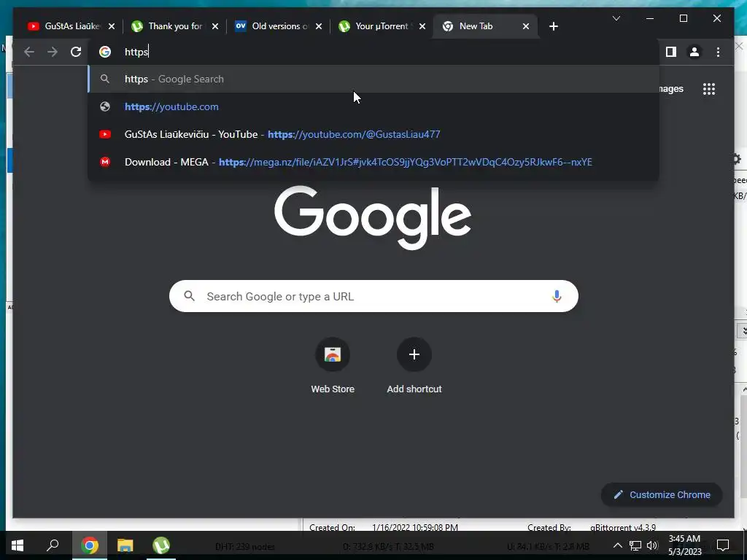747x560 pixels.
Task: Start voice search with microphone icon
Action: pos(557,296)
